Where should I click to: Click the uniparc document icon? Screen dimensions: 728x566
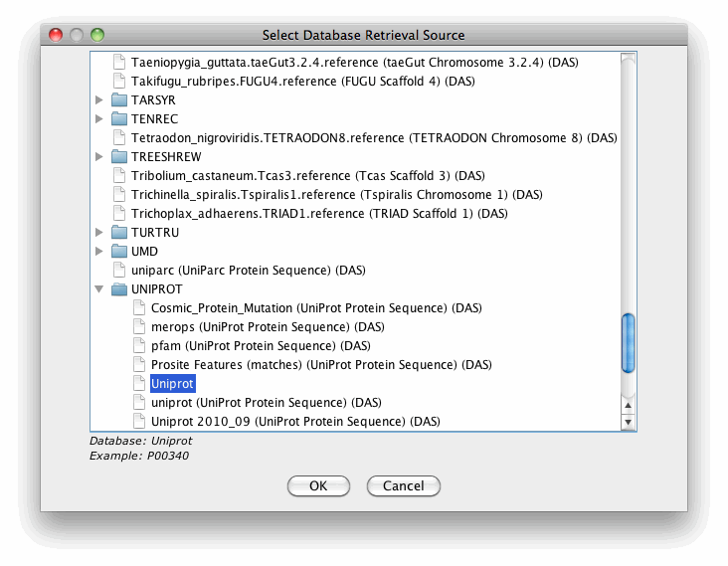click(x=120, y=271)
